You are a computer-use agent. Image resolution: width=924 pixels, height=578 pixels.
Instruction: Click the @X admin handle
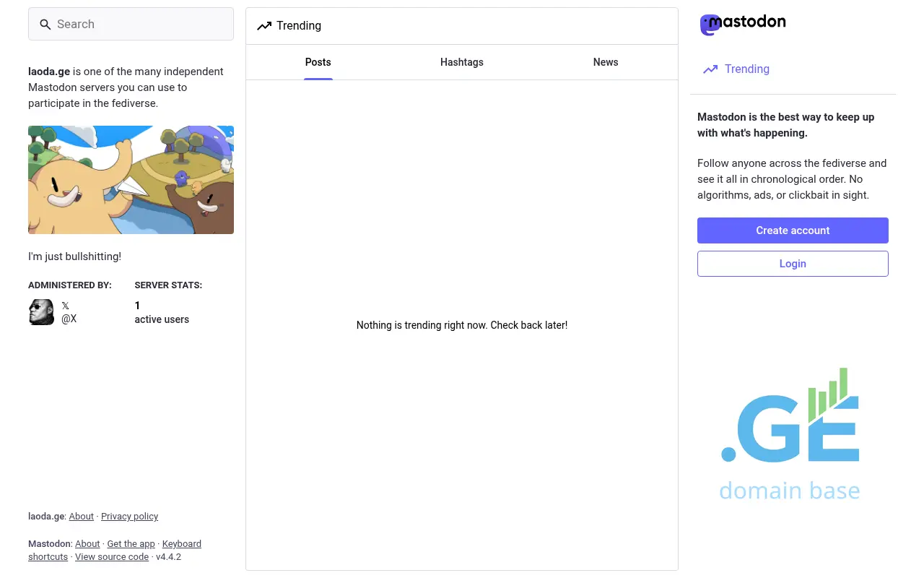69,319
